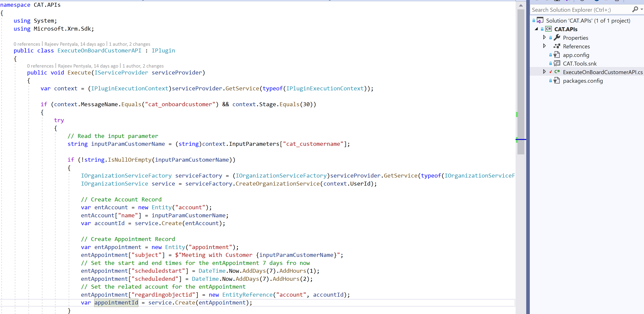Open the search options dropdown arrow
Viewport: 644px width, 314px height.
pos(642,10)
